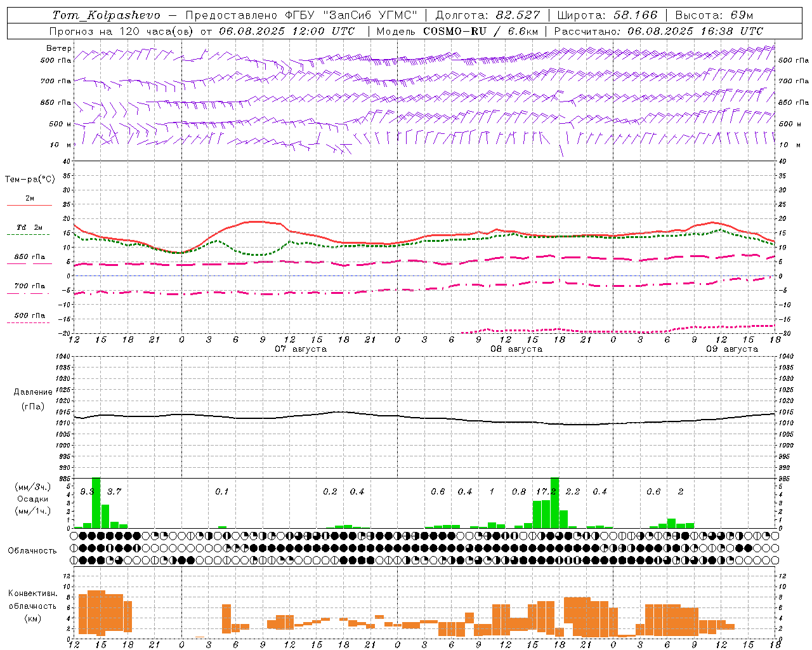
Task: Click the Ветер wind section label
Action: (x=58, y=48)
